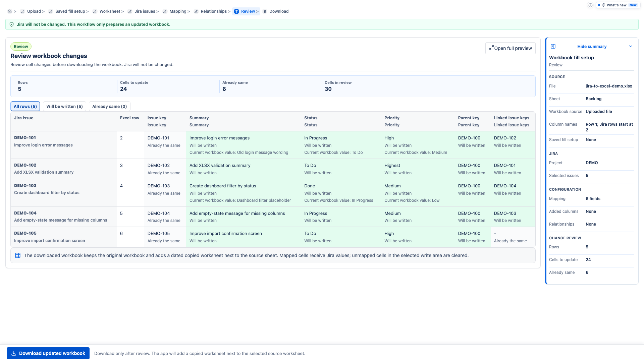The height and width of the screenshot is (362, 644).
Task: Click Hide summary link
Action: coord(592,46)
